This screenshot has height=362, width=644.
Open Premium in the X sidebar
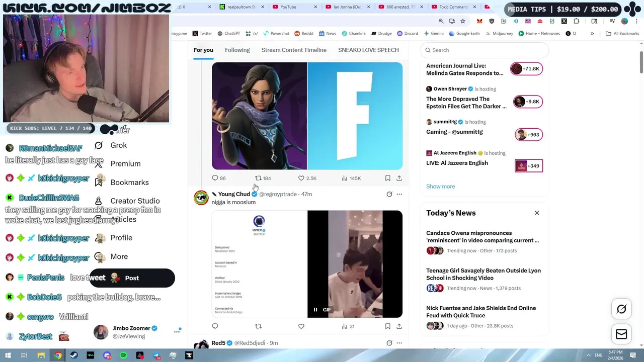point(118,164)
